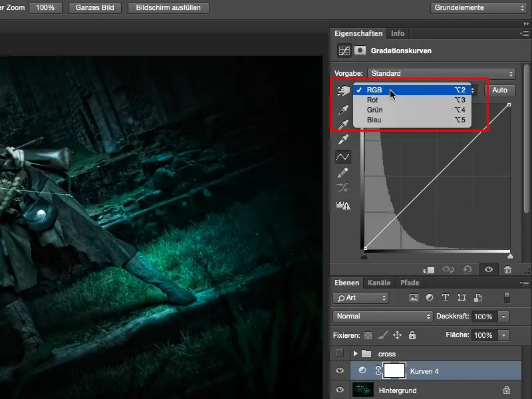Viewport: 532px width, 399px height.
Task: Toggle adjustment visibility eye in Eigenschaften
Action: (x=489, y=269)
